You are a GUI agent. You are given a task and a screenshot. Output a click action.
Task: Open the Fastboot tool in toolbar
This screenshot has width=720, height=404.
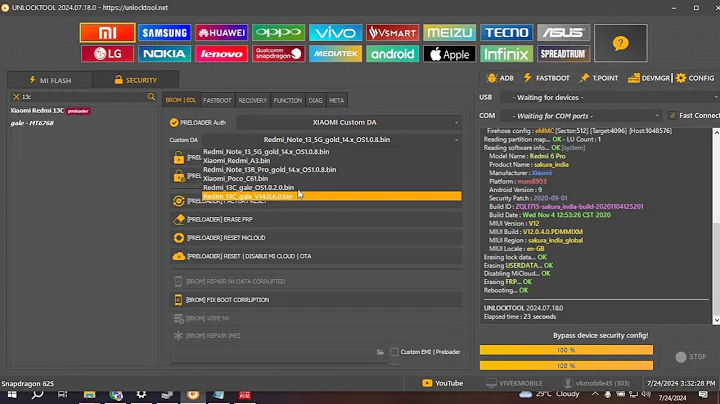(546, 78)
